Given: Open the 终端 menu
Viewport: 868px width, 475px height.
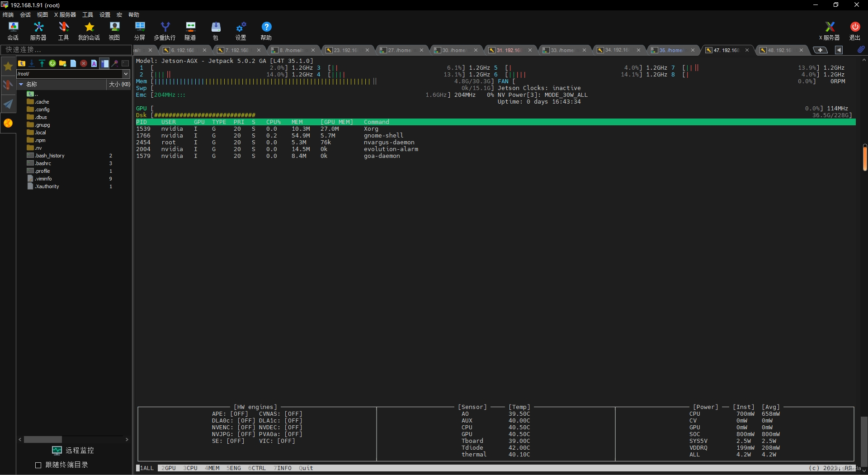Looking at the screenshot, I should click(8, 15).
